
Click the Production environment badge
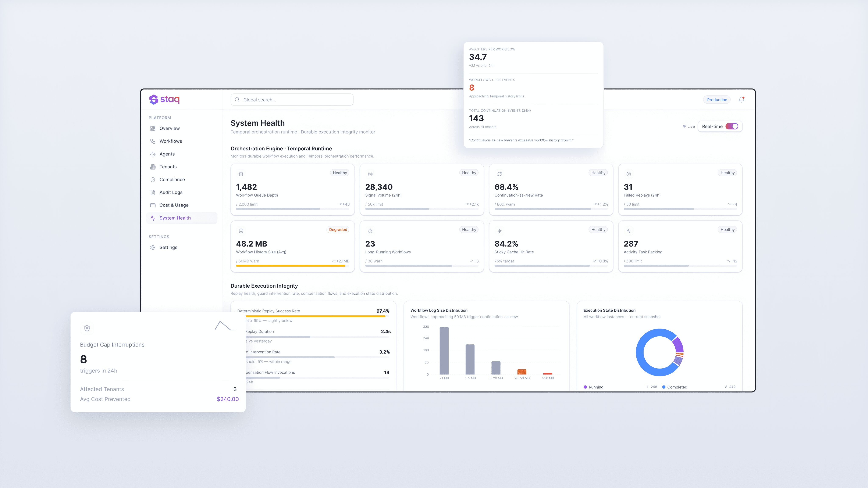717,100
